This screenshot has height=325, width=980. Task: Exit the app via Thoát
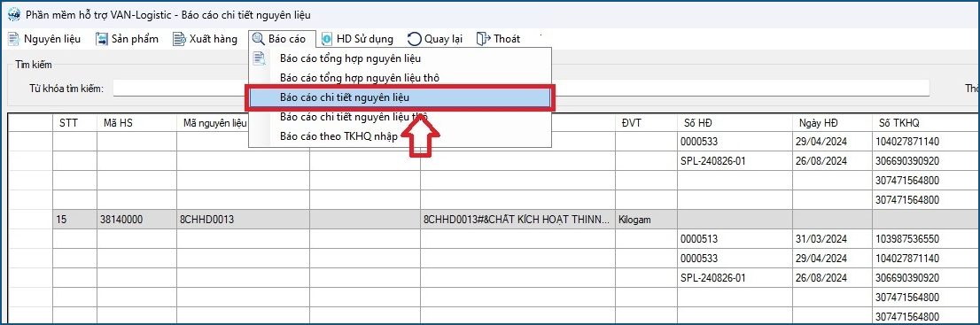tap(499, 39)
